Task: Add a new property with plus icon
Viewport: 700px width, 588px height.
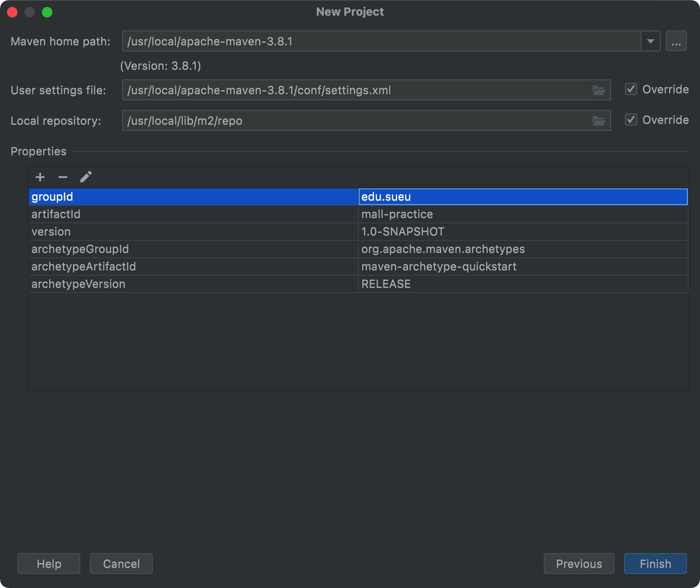Action: point(40,177)
